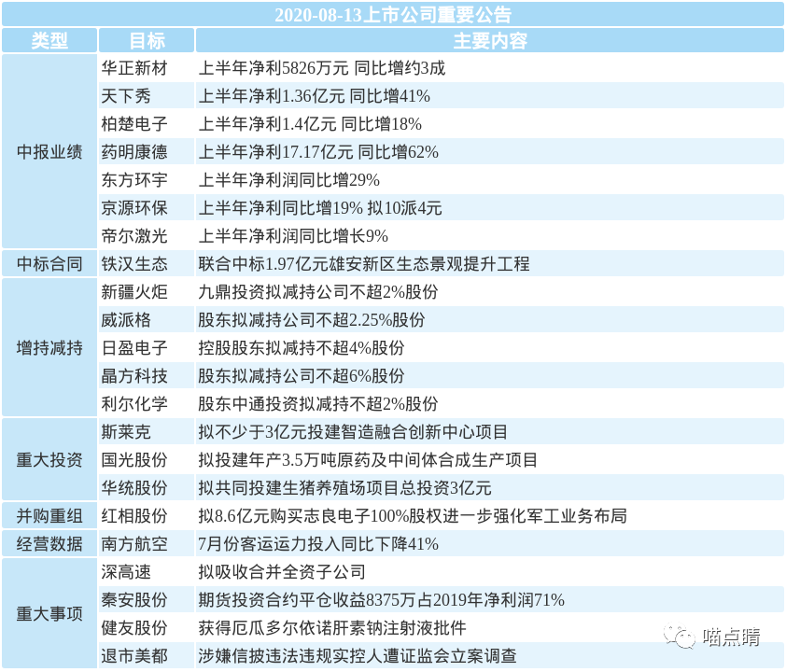The image size is (786, 672).
Task: Click the 威派格 cell
Action: coord(147,320)
